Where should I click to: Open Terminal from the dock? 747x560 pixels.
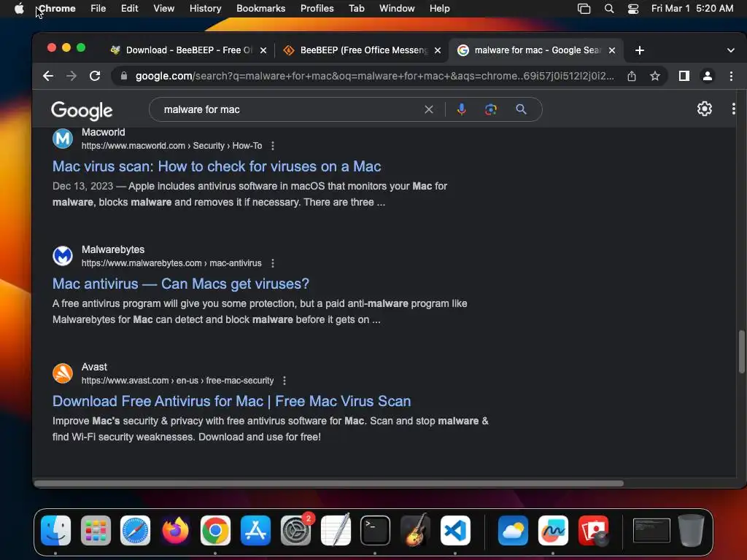(x=375, y=531)
